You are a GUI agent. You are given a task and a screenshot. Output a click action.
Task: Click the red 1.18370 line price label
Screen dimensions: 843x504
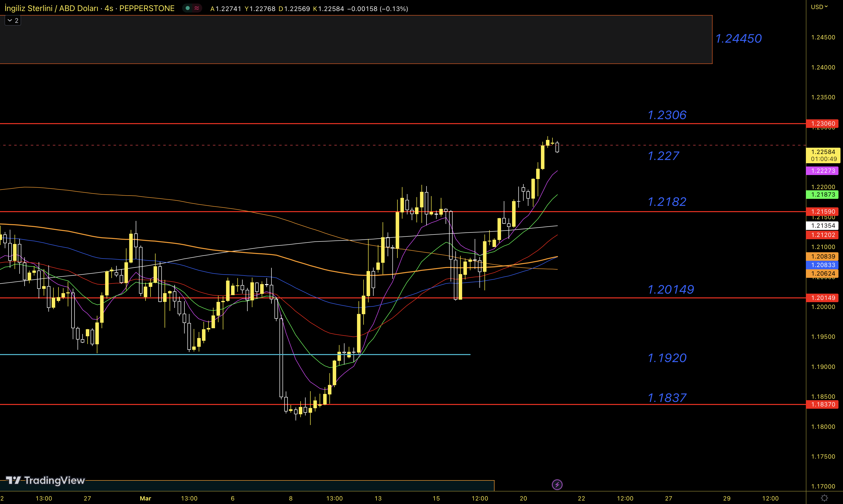823,404
